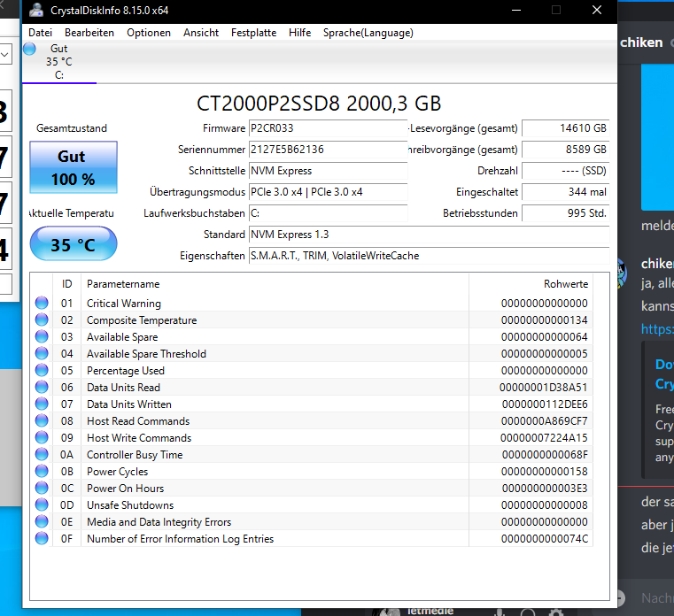Click the status orb of Host Read Commands row
The image size is (674, 616).
click(42, 420)
